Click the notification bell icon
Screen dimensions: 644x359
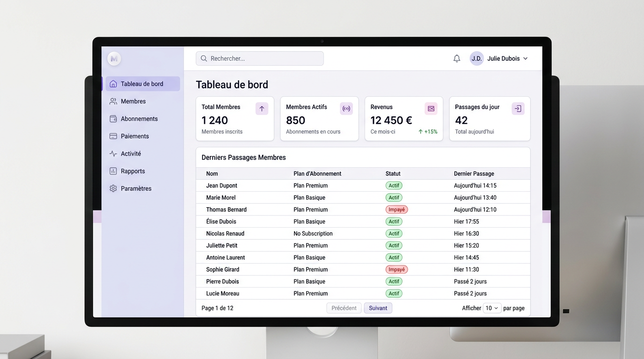tap(457, 58)
